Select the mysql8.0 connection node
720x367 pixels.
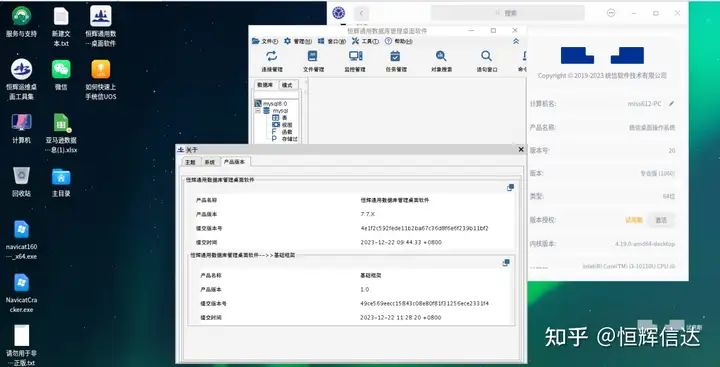pyautogui.click(x=271, y=104)
